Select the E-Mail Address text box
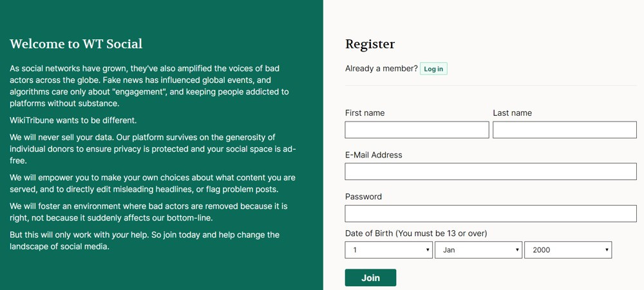 (x=490, y=172)
